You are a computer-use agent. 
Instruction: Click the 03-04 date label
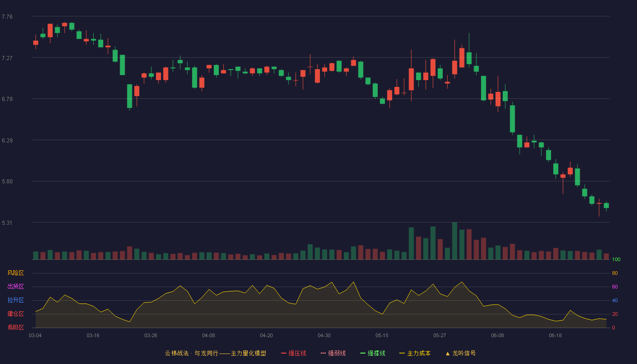tap(35, 335)
